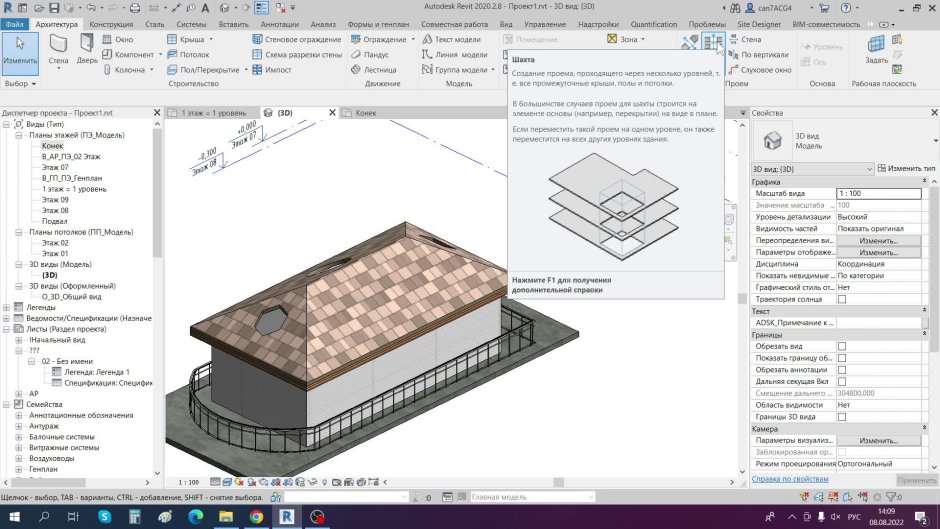Screen dimensions: 940x529
Task: Expand the Антураж family node
Action: pos(19,426)
